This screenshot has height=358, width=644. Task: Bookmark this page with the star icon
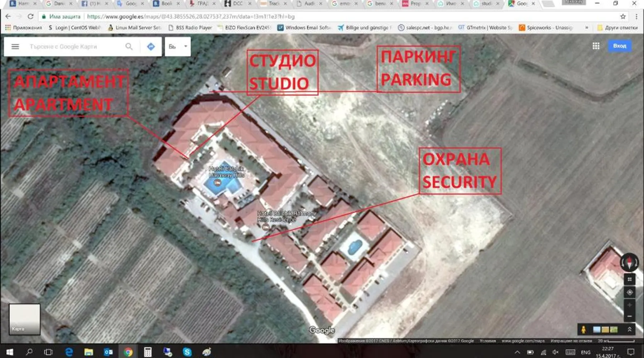point(623,16)
